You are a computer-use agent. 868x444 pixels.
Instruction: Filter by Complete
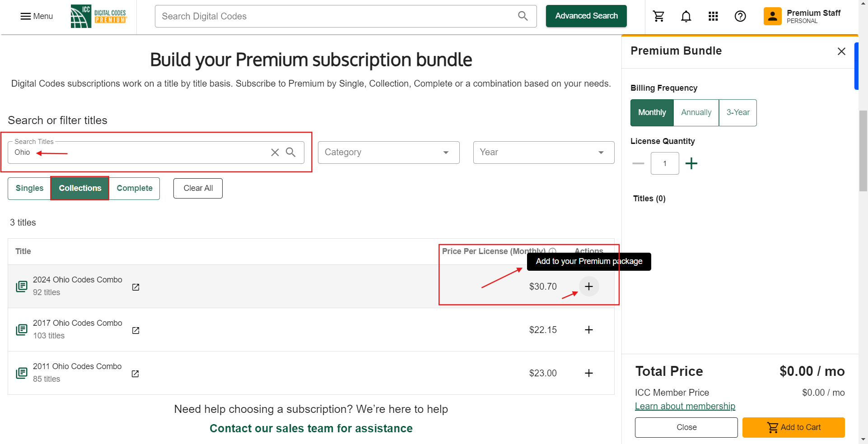click(x=135, y=188)
